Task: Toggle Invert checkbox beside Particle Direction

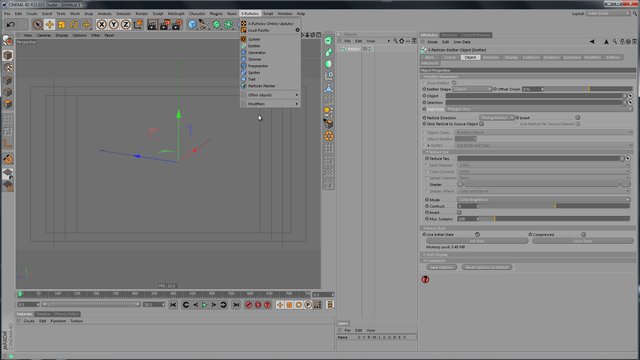Action: pos(578,118)
